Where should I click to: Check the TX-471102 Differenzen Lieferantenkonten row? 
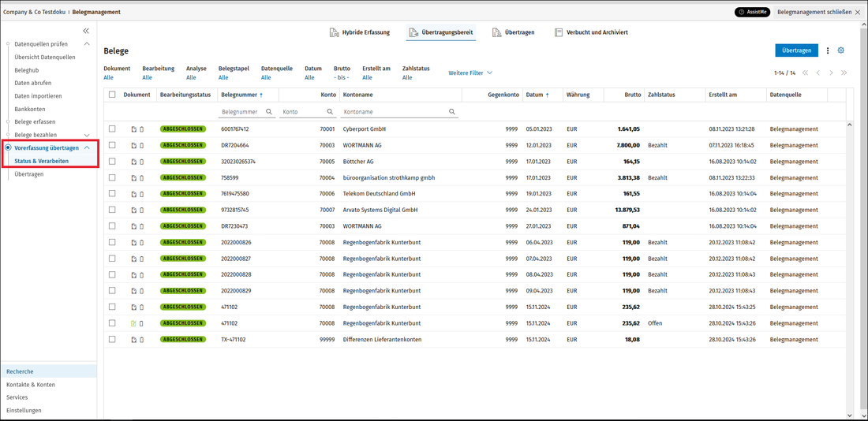(112, 339)
